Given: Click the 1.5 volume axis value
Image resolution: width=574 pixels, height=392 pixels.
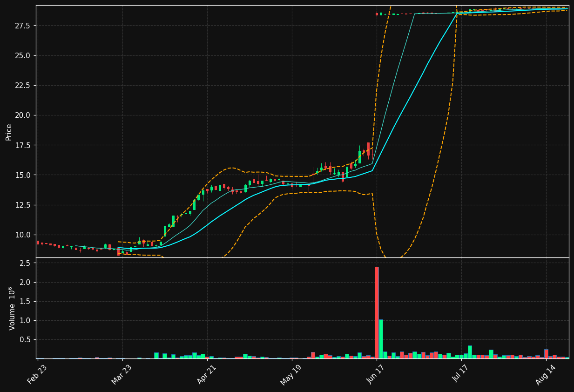Looking at the screenshot, I should click(x=26, y=301).
